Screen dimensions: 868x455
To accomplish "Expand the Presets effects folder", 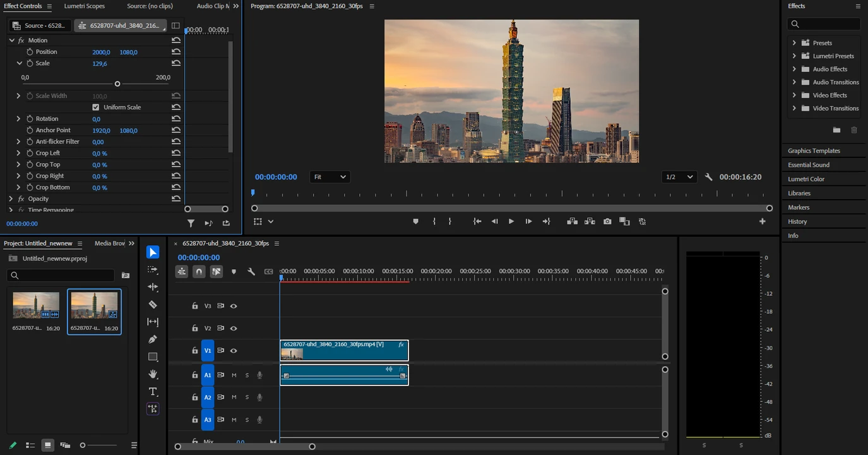I will (794, 43).
